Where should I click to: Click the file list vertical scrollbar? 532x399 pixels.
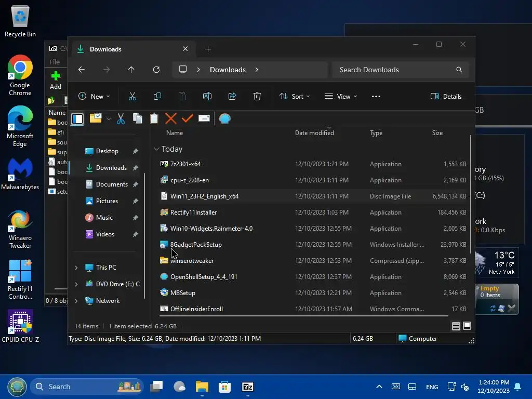(x=471, y=194)
